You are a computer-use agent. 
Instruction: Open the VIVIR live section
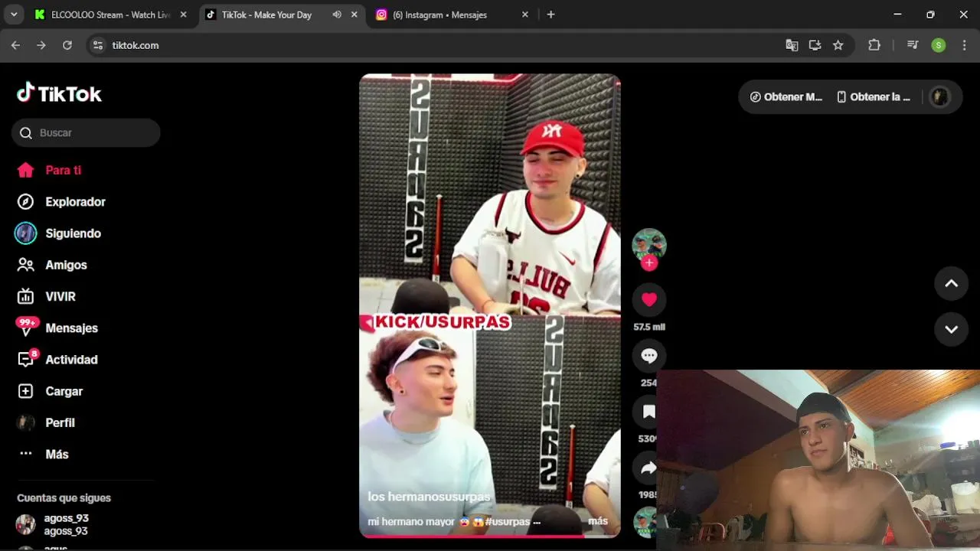point(47,296)
